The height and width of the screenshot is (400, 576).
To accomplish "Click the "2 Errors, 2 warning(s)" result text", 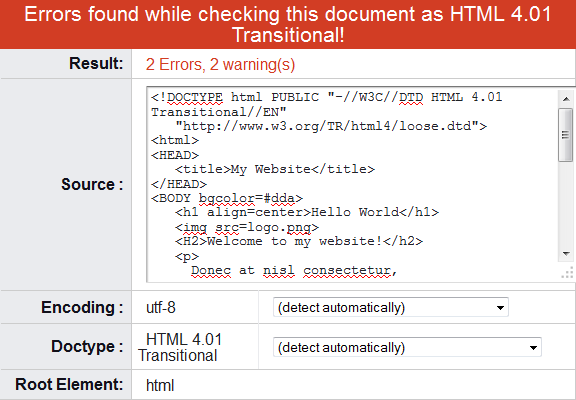I will click(220, 64).
